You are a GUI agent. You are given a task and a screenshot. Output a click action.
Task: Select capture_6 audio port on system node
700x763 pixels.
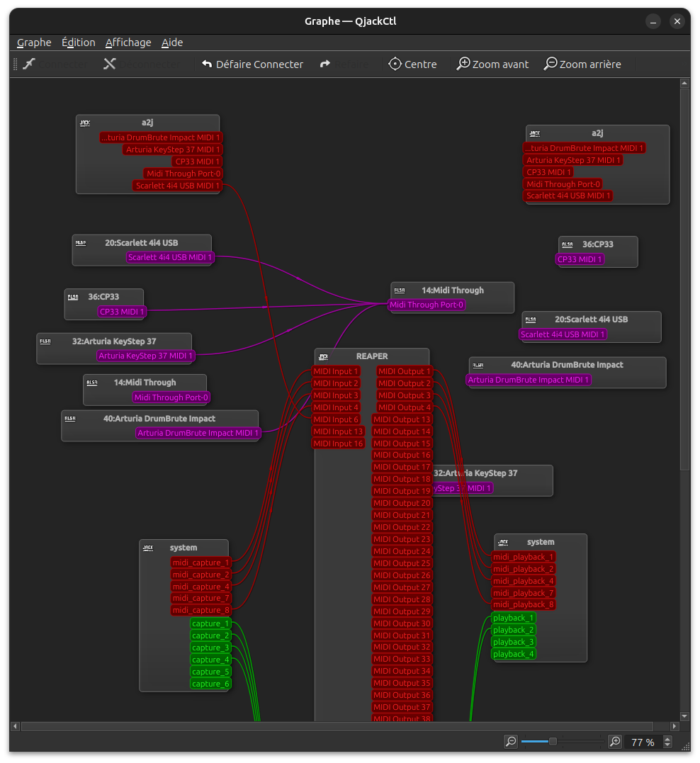click(210, 684)
